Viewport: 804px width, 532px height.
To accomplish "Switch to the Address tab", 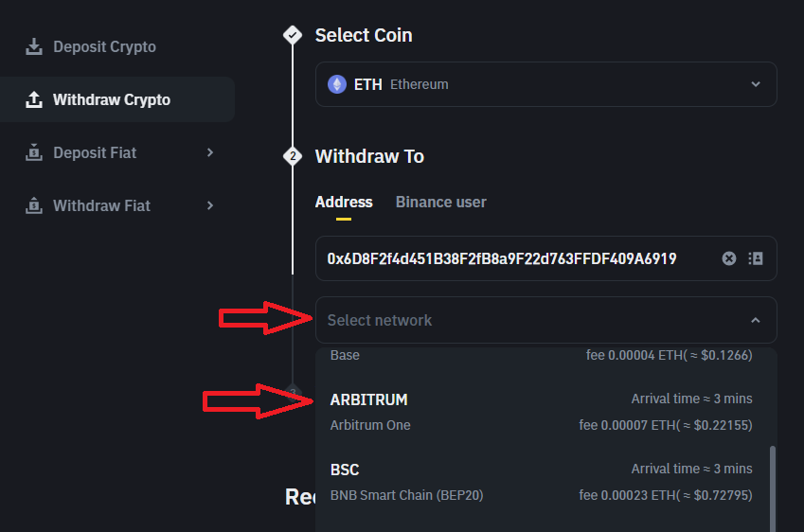I will tap(344, 202).
